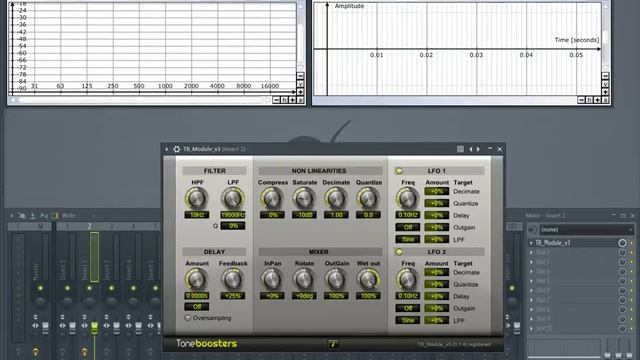Mute the Insert 1 track LED
The width and height of the screenshot is (640, 360).
point(67,288)
